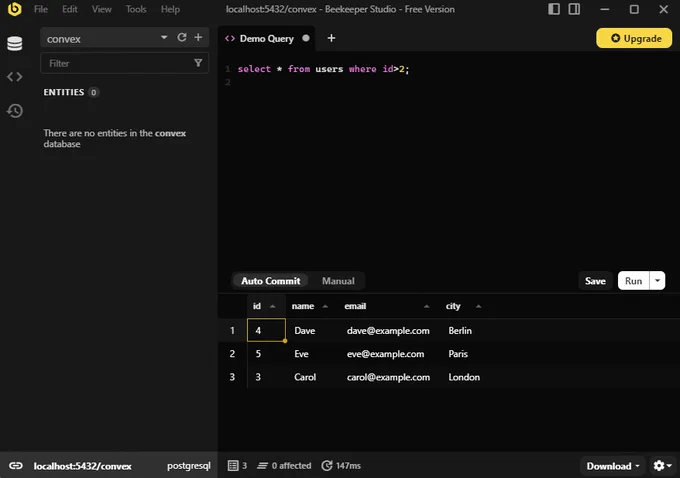Save the current query
This screenshot has height=478, width=680.
click(595, 281)
